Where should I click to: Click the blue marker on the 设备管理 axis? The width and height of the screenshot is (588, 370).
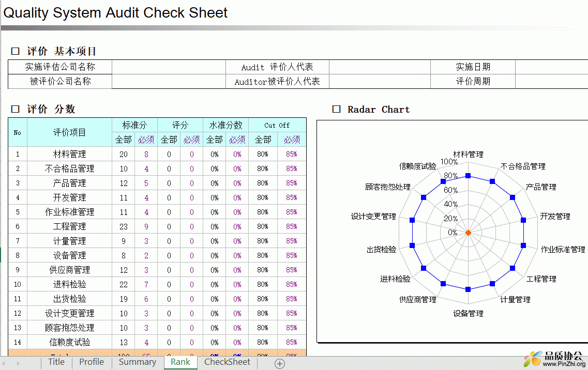[x=468, y=289]
